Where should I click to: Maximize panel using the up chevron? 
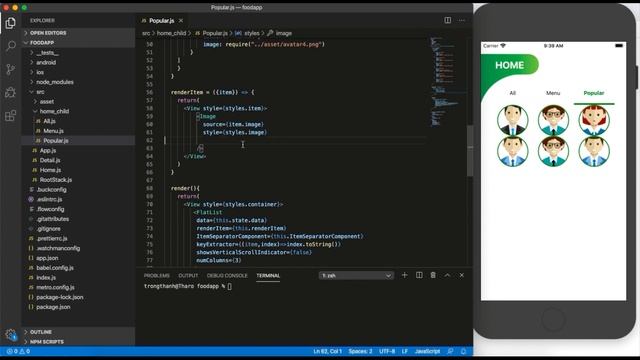point(447,275)
